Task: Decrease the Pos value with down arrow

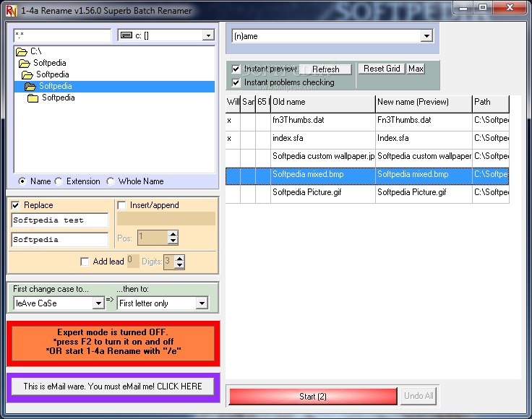Action: click(x=173, y=241)
